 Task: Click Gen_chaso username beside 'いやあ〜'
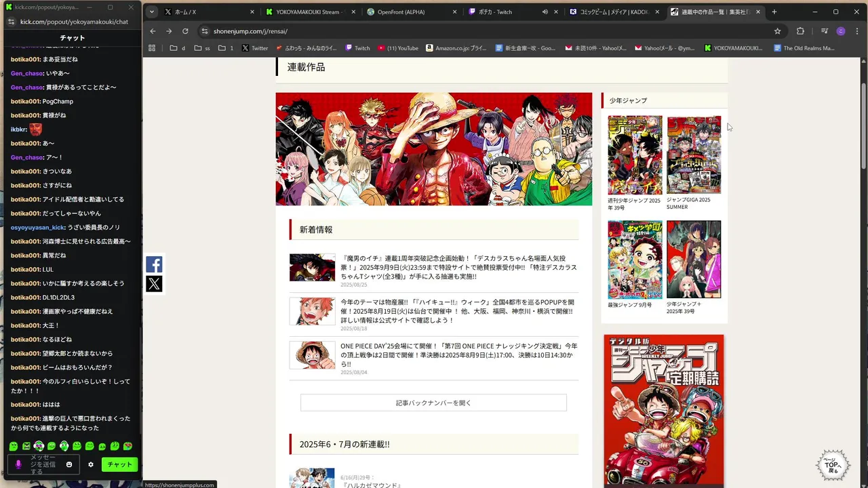pyautogui.click(x=27, y=73)
